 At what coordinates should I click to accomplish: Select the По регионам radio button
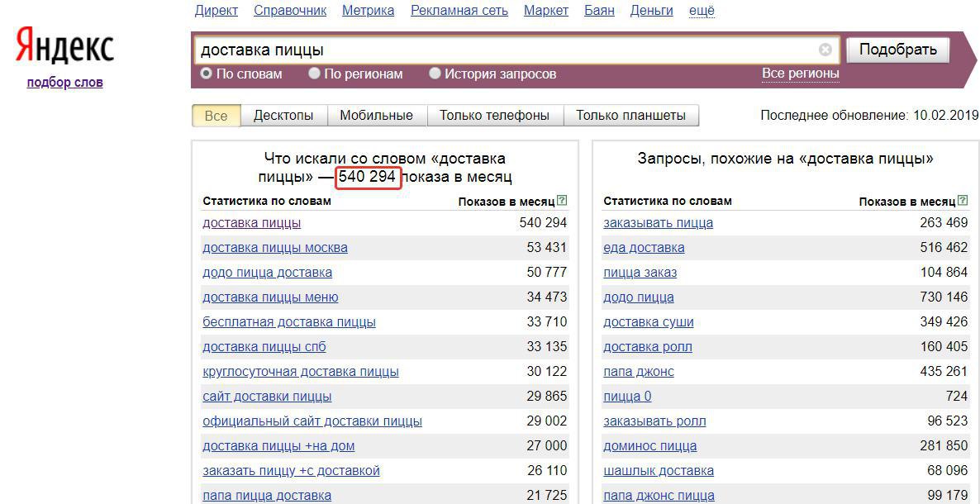coord(314,74)
